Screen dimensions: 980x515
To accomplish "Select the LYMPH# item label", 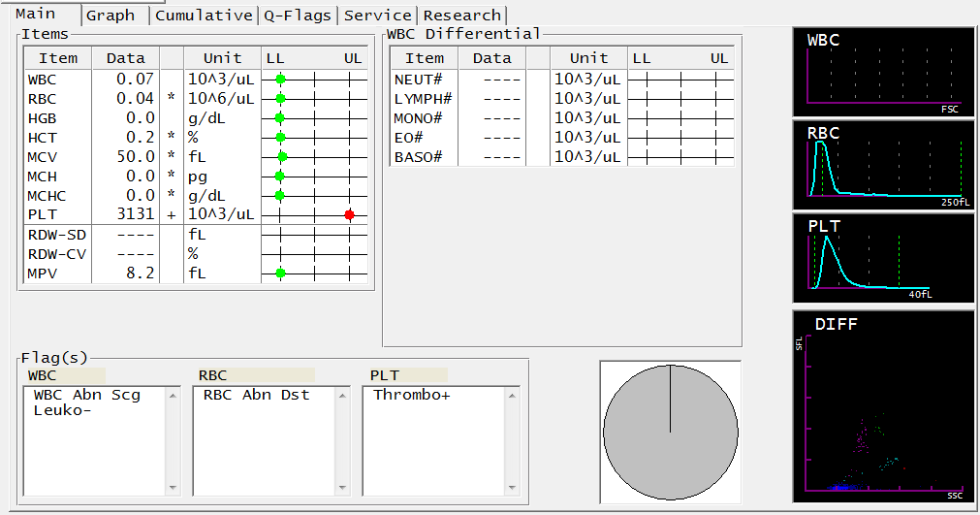I will [424, 99].
